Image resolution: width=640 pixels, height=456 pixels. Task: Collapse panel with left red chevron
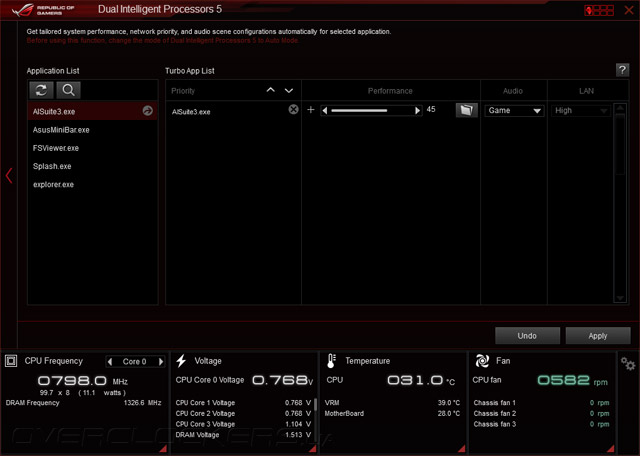tap(9, 176)
